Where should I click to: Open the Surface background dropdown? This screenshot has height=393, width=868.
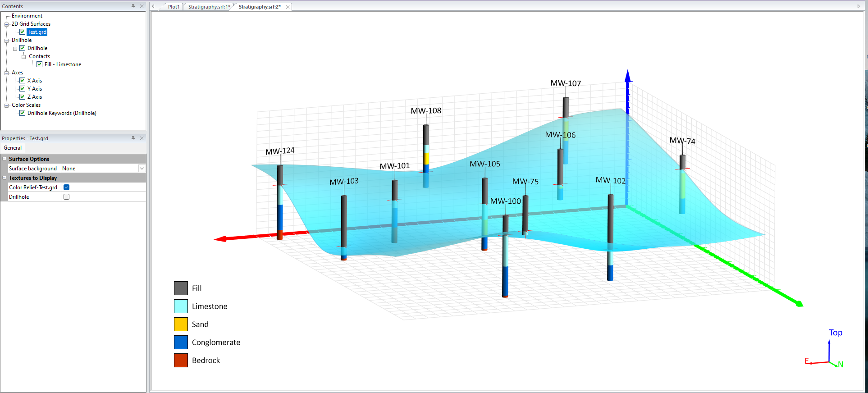click(142, 169)
